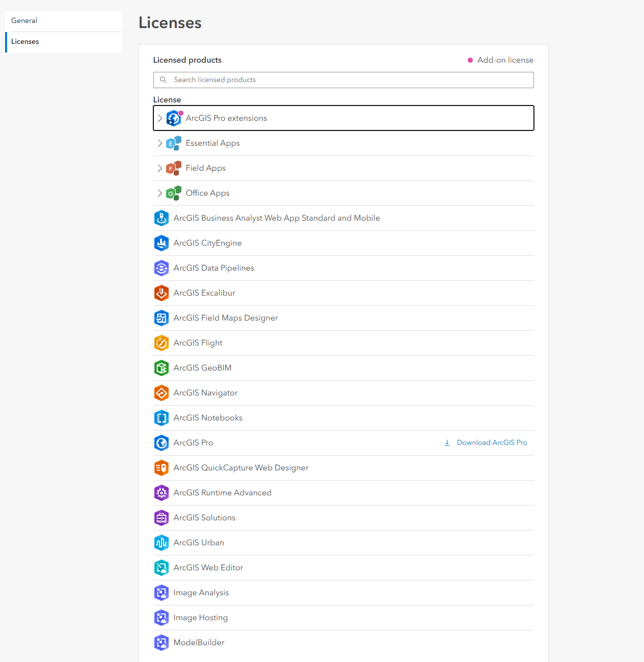Click the ArcGIS Runtime Advanced icon
Screen dimensions: 644x662
(x=162, y=493)
